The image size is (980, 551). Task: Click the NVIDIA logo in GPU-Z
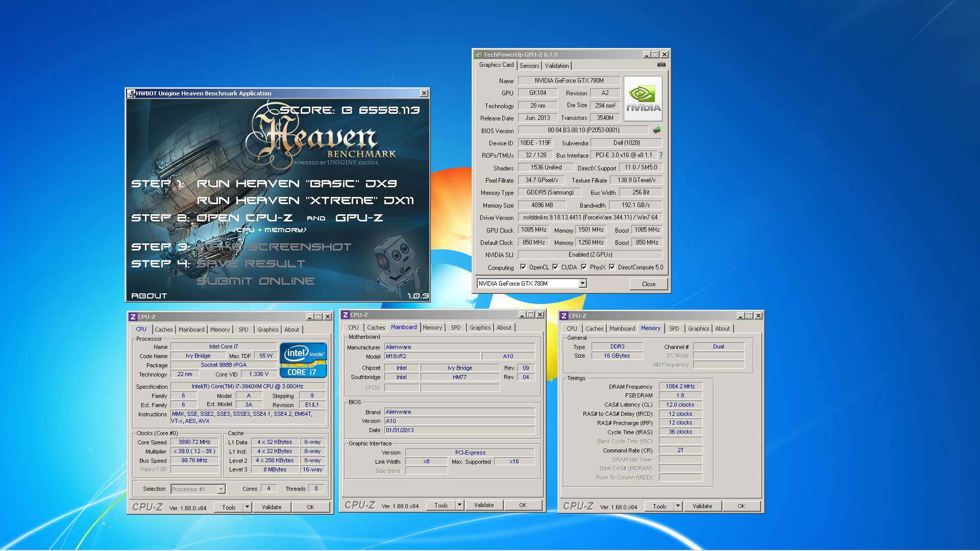pyautogui.click(x=643, y=98)
